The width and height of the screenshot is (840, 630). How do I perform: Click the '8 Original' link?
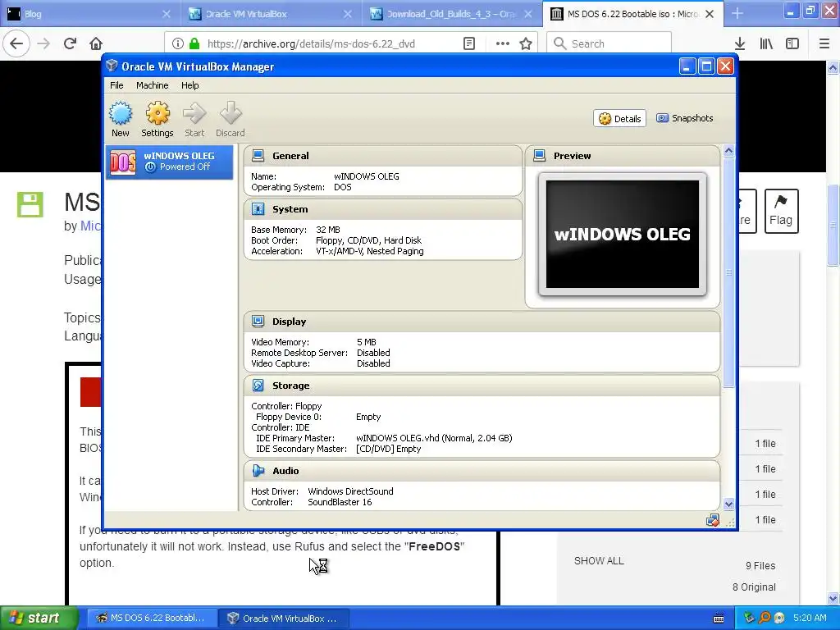pos(755,587)
